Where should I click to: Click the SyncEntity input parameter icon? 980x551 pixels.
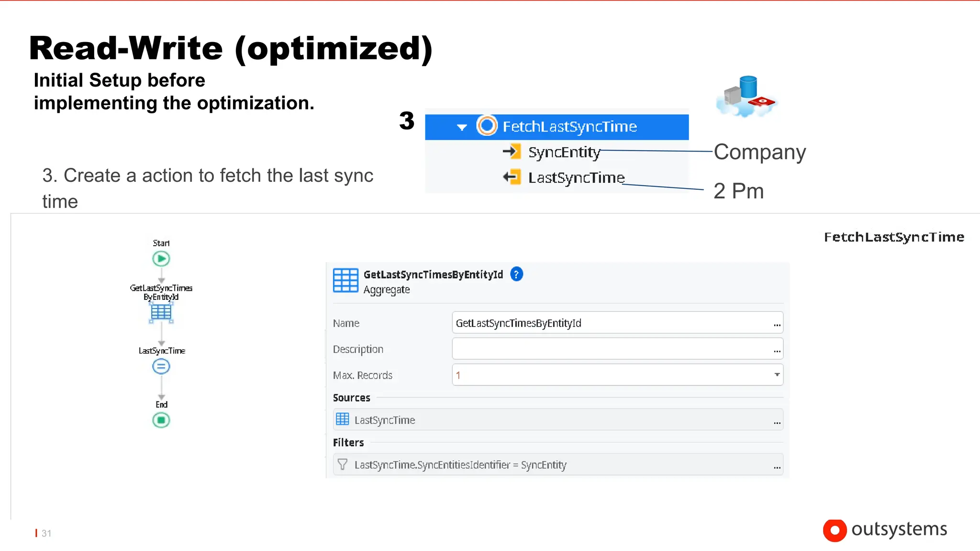(512, 152)
